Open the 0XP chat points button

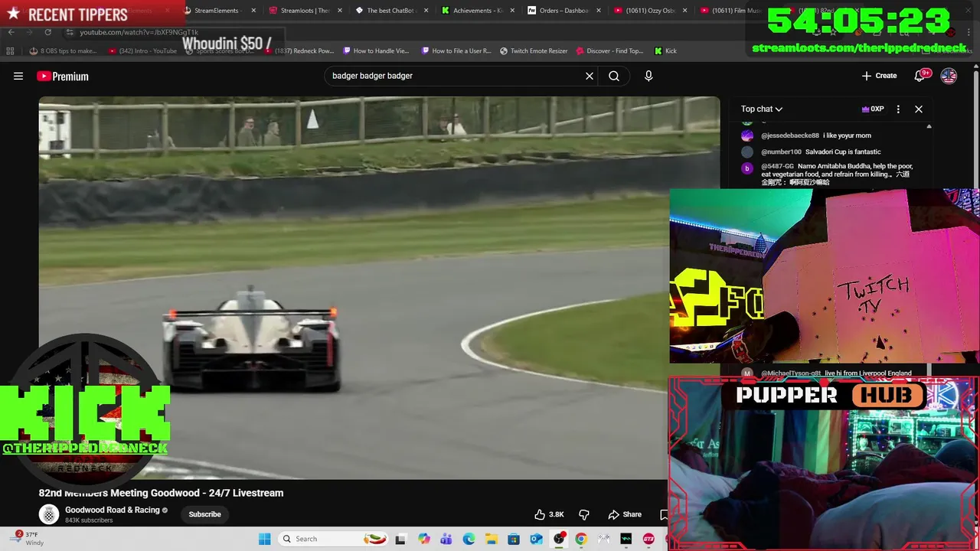pyautogui.click(x=873, y=109)
